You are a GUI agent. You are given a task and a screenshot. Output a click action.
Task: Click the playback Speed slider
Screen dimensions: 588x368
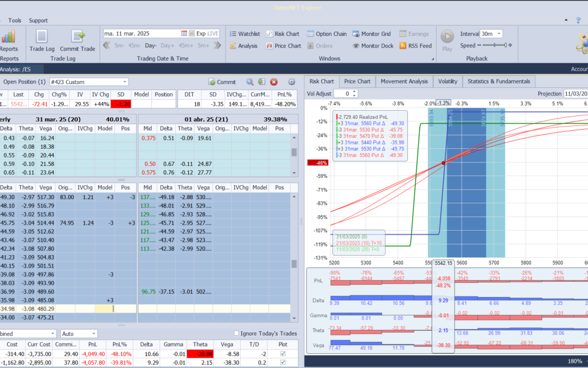pyautogui.click(x=494, y=45)
